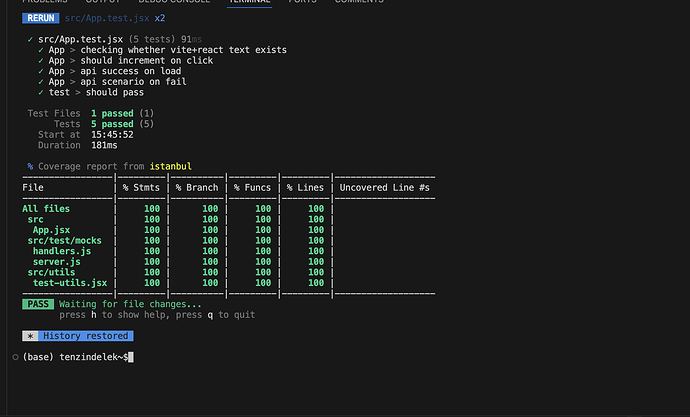
Task: Click 'should pass' test name
Action: (115, 92)
